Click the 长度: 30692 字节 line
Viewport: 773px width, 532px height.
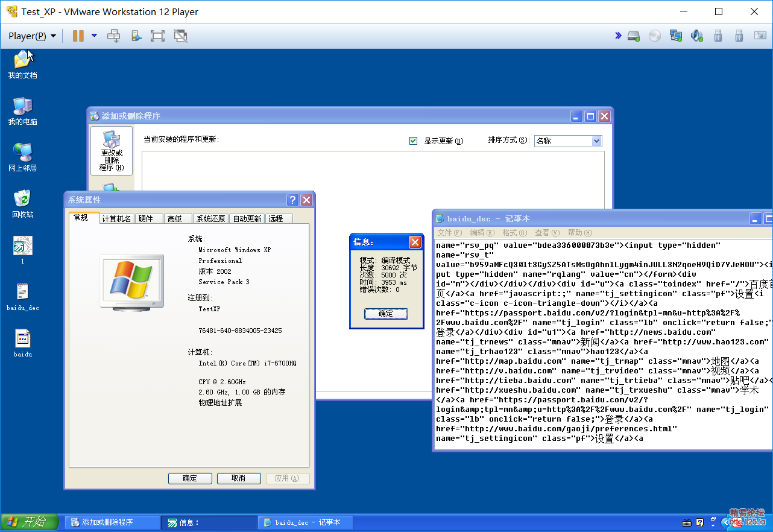click(388, 267)
